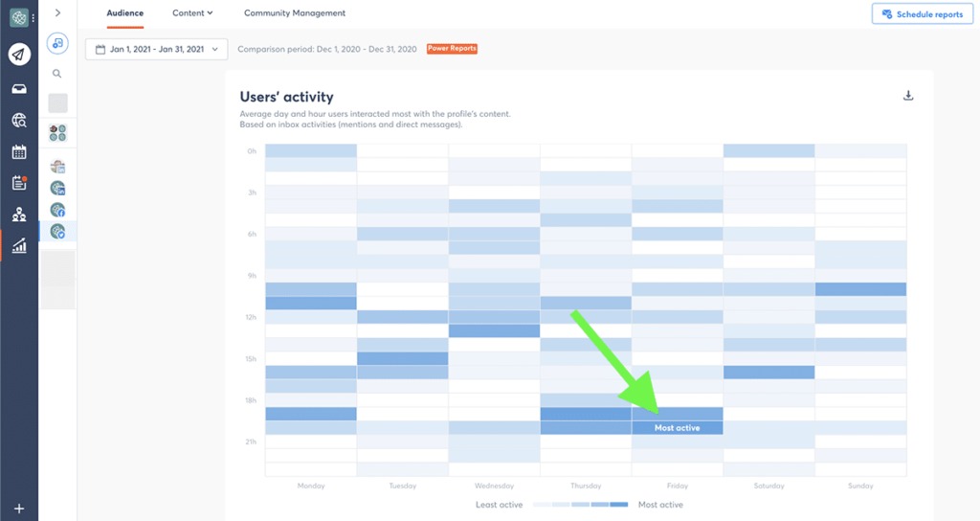Open the Calendar icon in sidebar
Image resolution: width=980 pixels, height=521 pixels.
click(19, 151)
